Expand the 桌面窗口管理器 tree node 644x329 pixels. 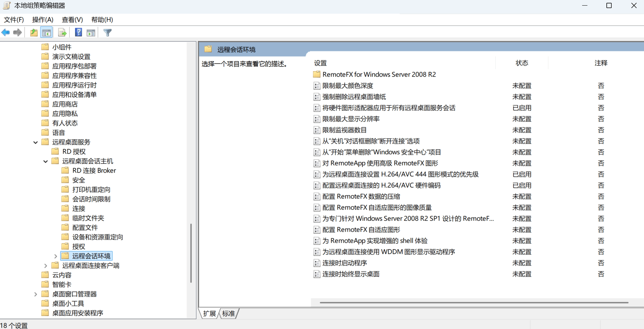coord(36,294)
